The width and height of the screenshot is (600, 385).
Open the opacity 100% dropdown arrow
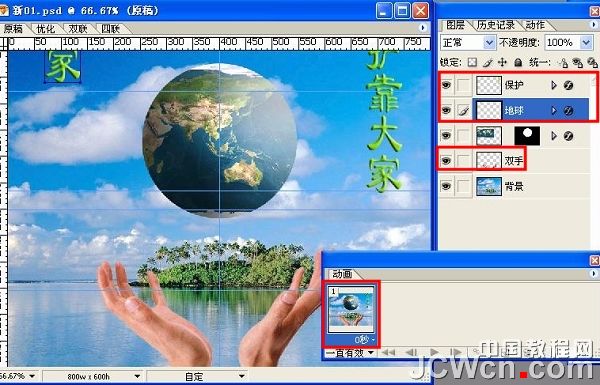pos(586,42)
